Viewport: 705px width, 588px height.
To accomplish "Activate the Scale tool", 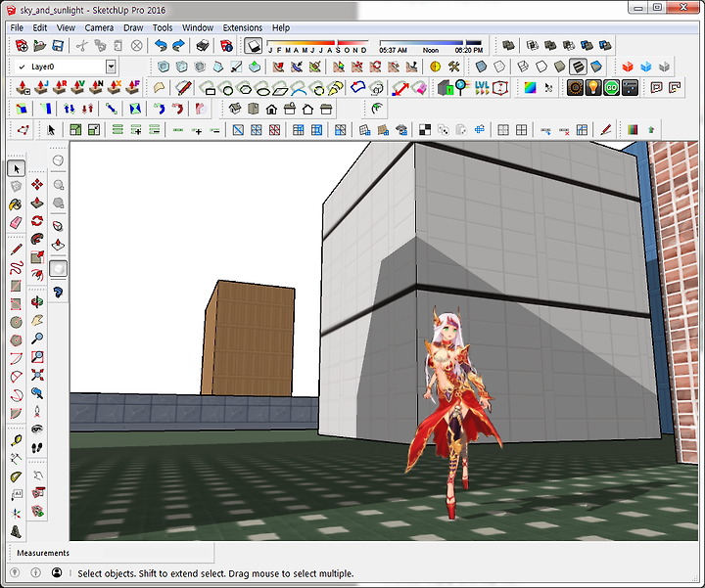I will click(37, 256).
